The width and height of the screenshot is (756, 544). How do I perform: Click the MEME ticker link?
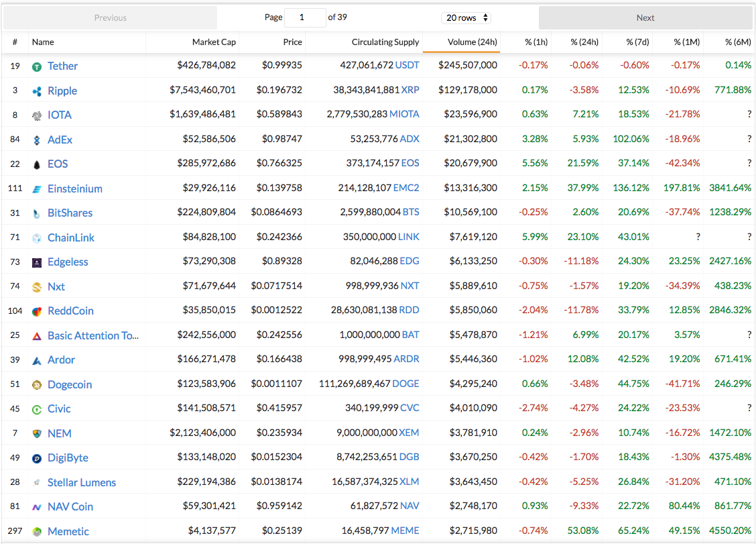click(x=405, y=531)
